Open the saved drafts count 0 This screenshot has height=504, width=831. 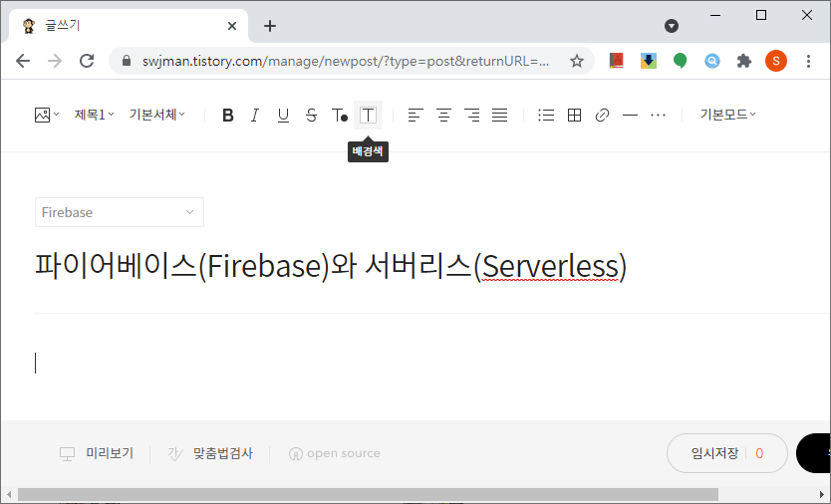(x=759, y=453)
